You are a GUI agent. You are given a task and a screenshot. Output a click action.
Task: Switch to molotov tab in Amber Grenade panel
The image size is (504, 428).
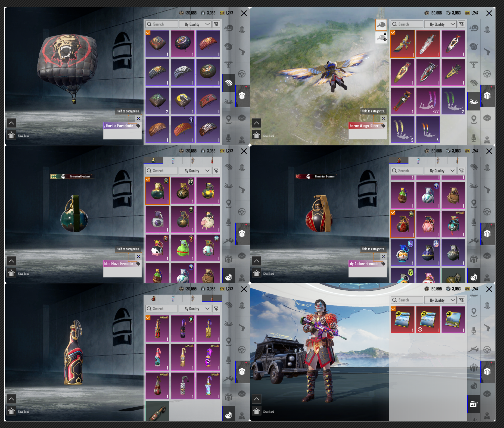click(x=457, y=160)
